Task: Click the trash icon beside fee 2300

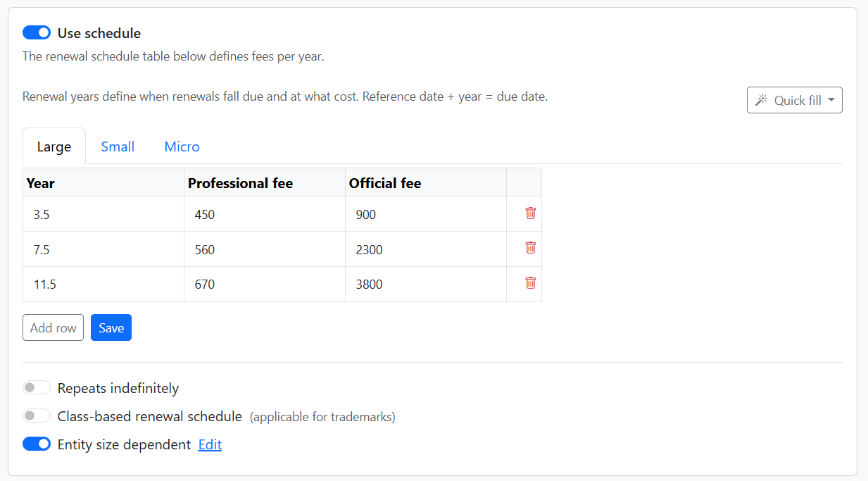Action: click(530, 248)
